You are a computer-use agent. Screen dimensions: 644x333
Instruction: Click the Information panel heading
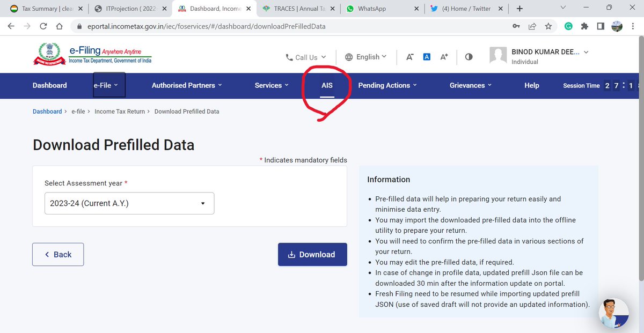389,180
